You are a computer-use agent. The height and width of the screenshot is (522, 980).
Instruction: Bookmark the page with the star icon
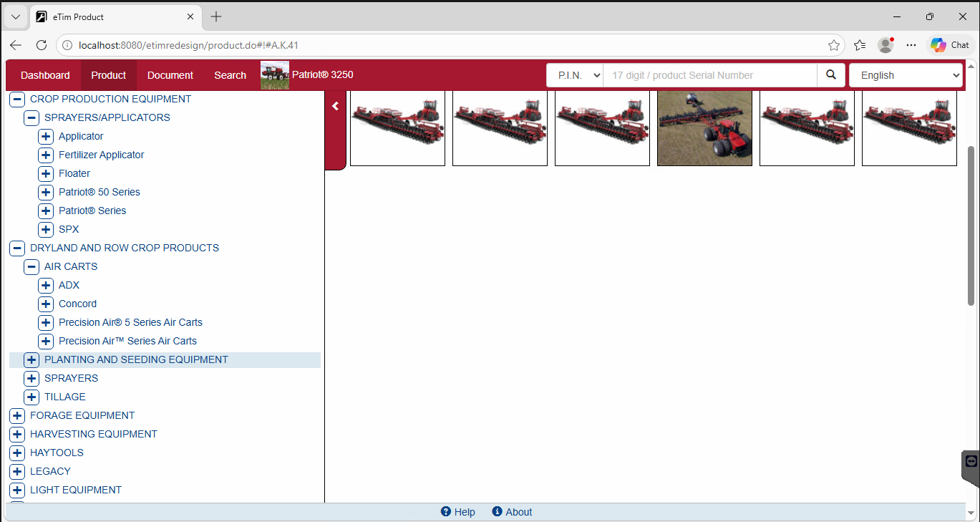coord(834,45)
